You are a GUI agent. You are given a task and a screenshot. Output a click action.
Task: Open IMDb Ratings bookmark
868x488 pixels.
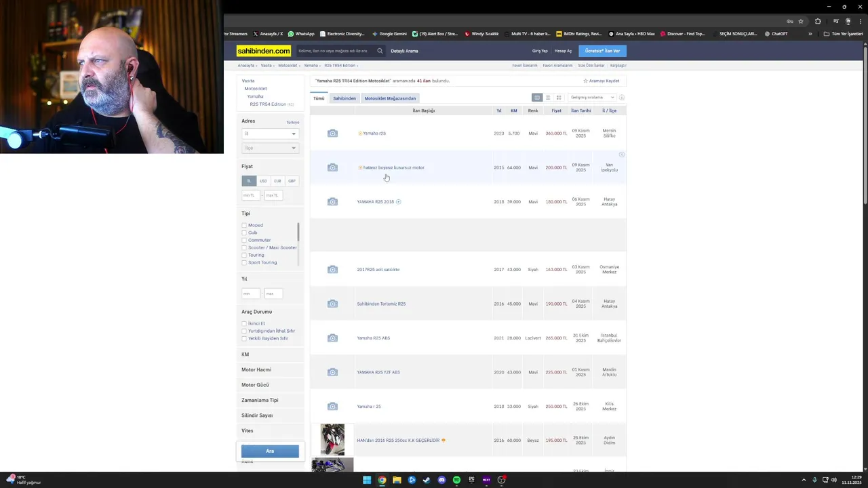578,34
